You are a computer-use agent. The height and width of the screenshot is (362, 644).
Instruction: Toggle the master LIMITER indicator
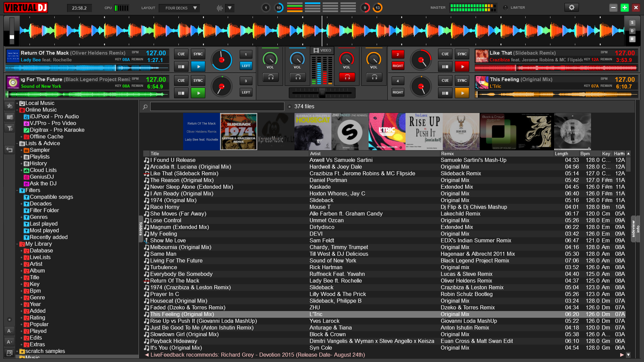tap(505, 7)
